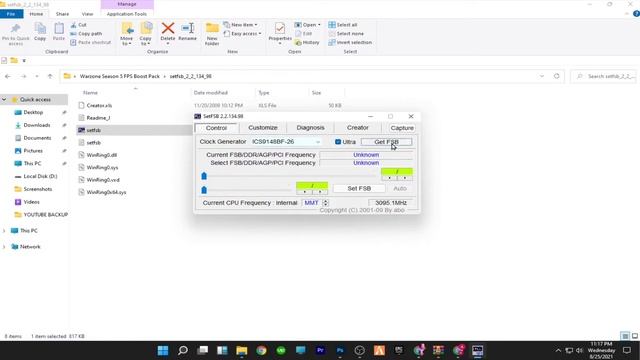
Task: Select the Control tab
Action: (x=216, y=128)
